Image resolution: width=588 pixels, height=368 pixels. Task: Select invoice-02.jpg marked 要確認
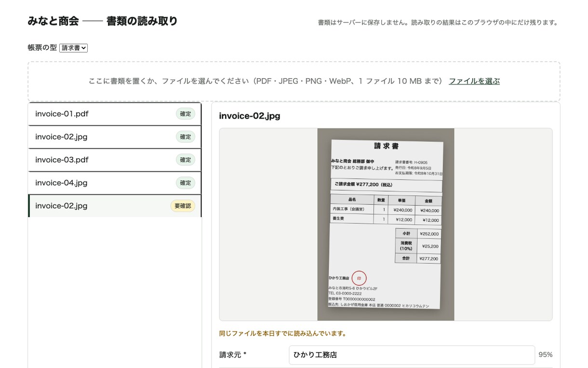pos(114,206)
